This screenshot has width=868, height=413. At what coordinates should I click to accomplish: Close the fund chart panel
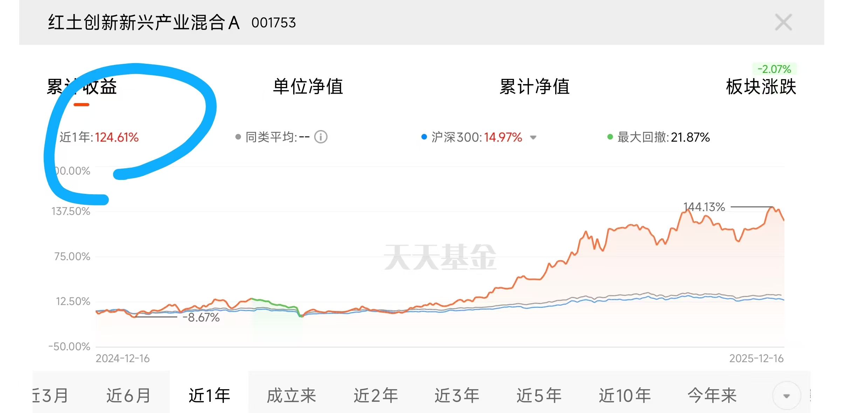tap(783, 22)
